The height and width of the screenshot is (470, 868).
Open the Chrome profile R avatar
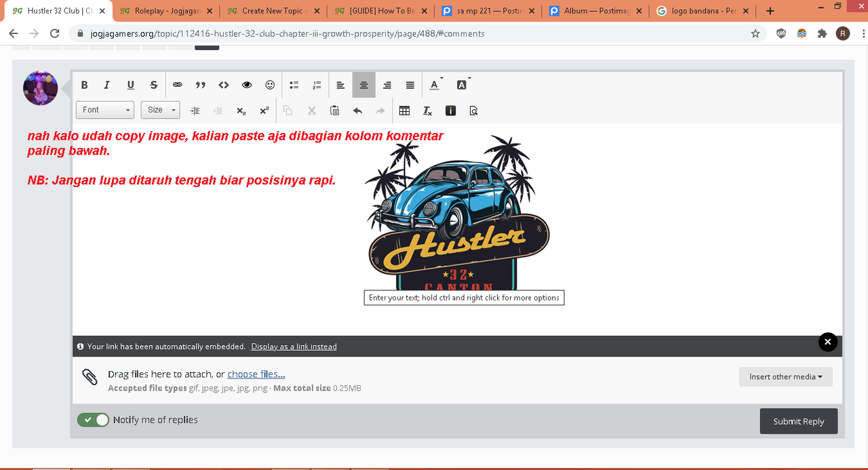pyautogui.click(x=842, y=33)
